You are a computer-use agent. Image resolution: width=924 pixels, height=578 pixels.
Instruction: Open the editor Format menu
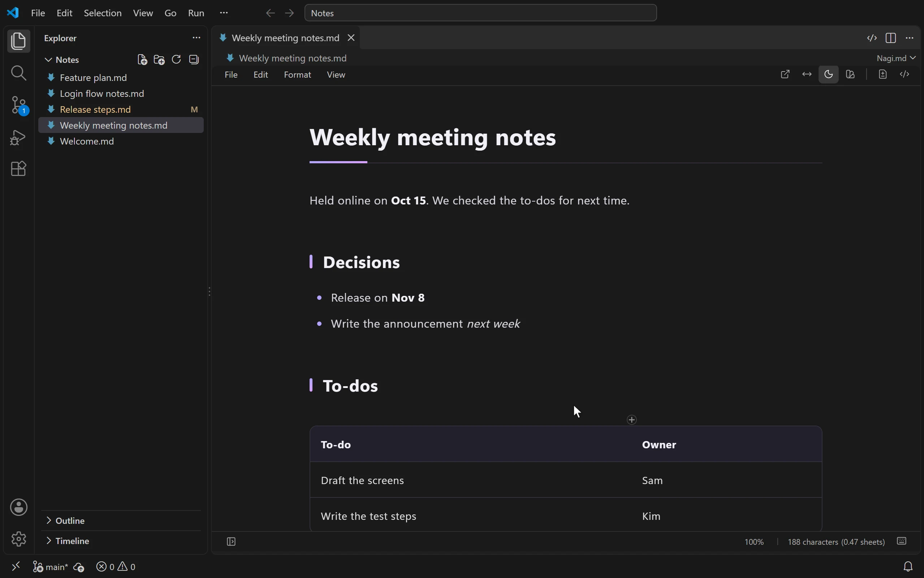pyautogui.click(x=297, y=74)
